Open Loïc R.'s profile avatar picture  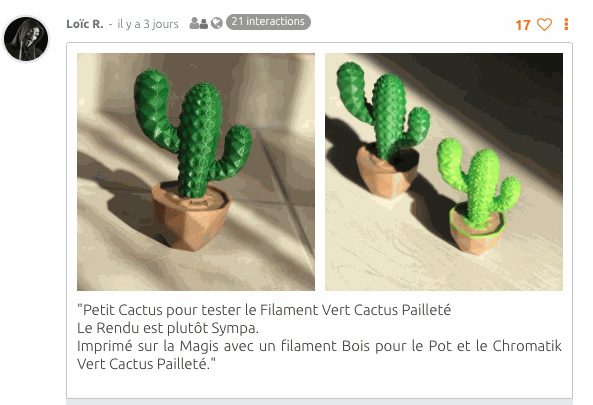click(x=26, y=39)
